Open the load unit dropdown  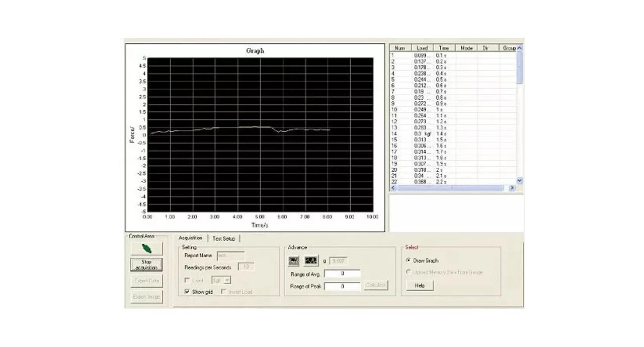pos(227,280)
